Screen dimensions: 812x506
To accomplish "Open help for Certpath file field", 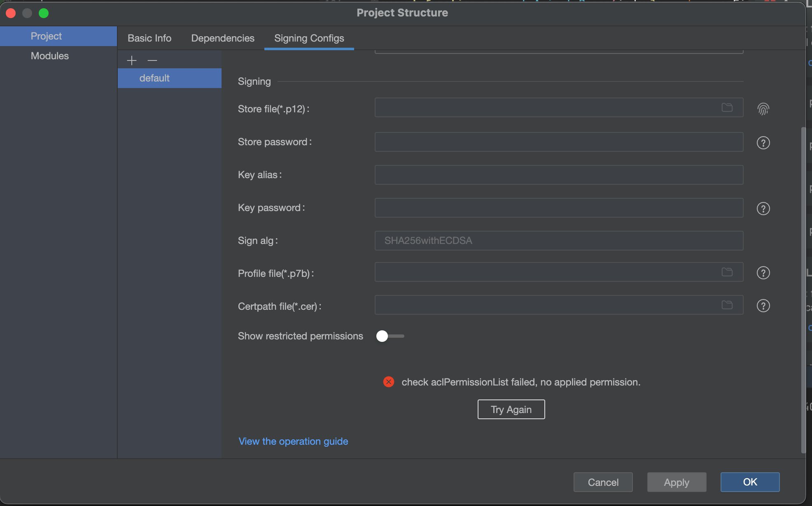I will click(x=763, y=306).
